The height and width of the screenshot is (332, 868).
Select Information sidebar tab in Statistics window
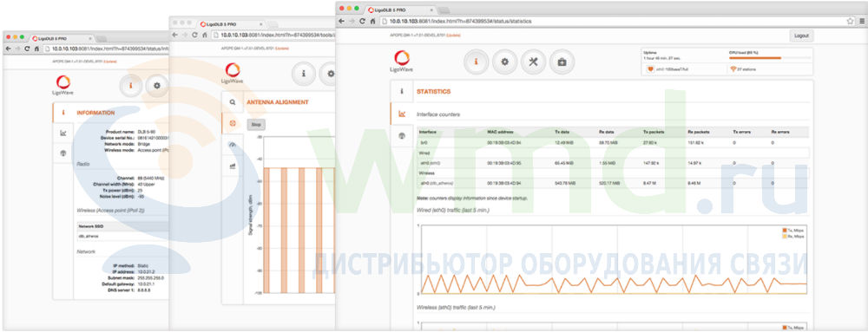(x=402, y=91)
